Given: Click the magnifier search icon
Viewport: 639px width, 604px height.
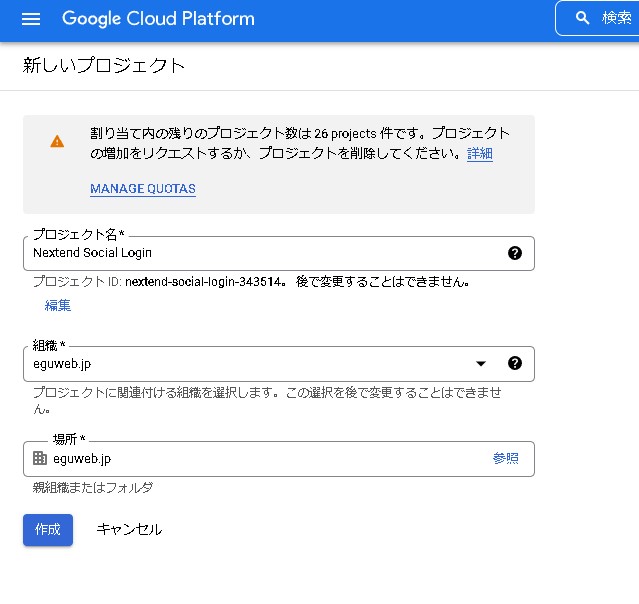Looking at the screenshot, I should 582,18.
